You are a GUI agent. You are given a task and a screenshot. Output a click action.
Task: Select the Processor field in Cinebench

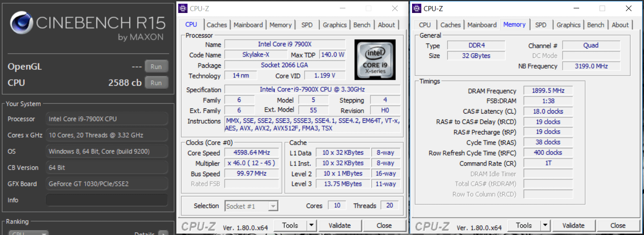106,119
